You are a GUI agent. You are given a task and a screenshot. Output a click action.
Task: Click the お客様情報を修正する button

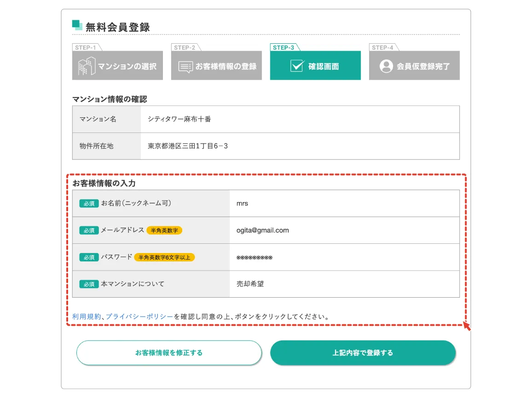(x=169, y=353)
